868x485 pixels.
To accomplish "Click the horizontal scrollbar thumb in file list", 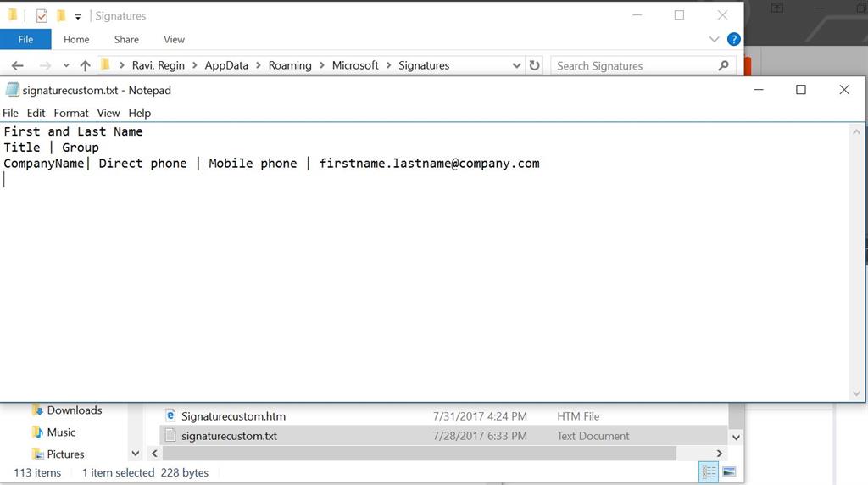I will tap(419, 454).
